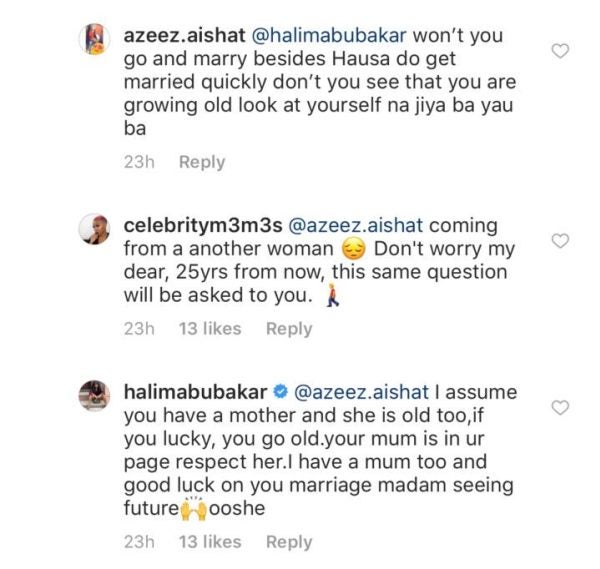Viewport: 600px width, 569px height.
Task: Reply to halimabubakar's comment
Action: tap(289, 541)
